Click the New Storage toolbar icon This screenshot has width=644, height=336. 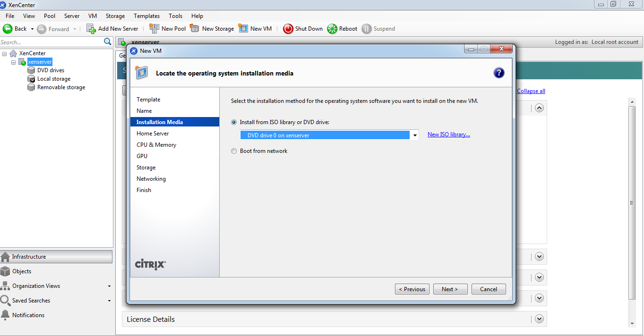(x=195, y=28)
